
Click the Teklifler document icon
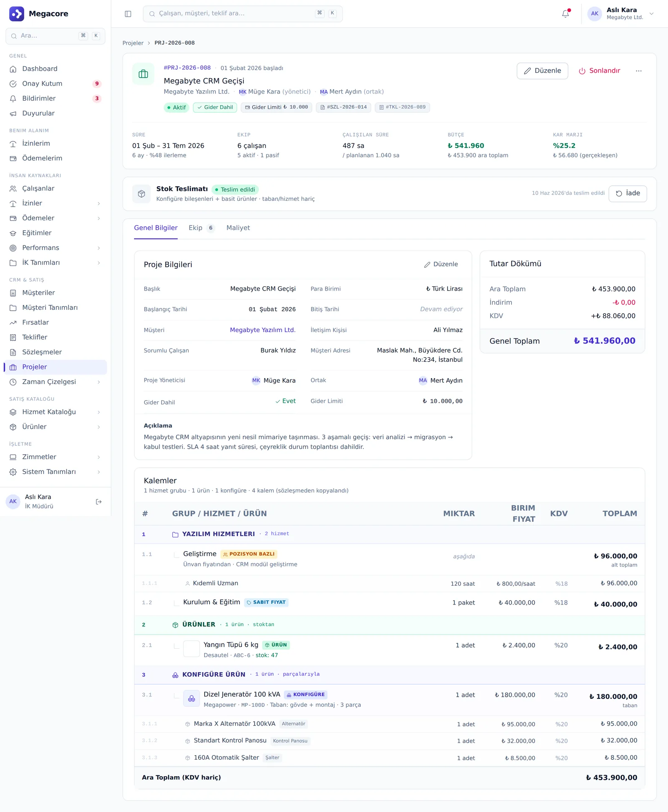pyautogui.click(x=13, y=337)
